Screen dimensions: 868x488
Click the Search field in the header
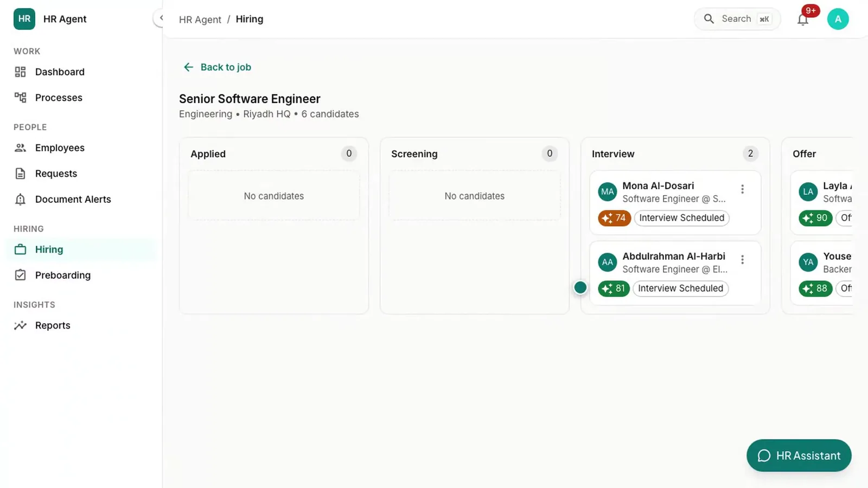[x=737, y=19]
